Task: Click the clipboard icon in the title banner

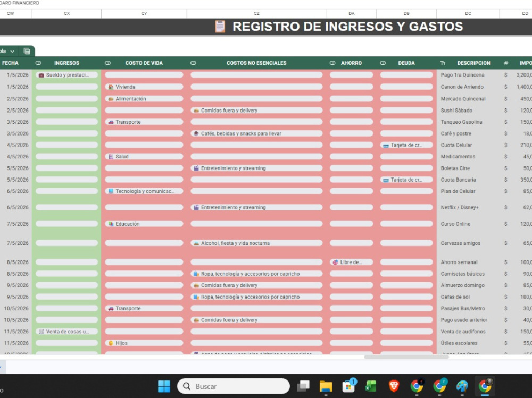Action: pos(220,27)
